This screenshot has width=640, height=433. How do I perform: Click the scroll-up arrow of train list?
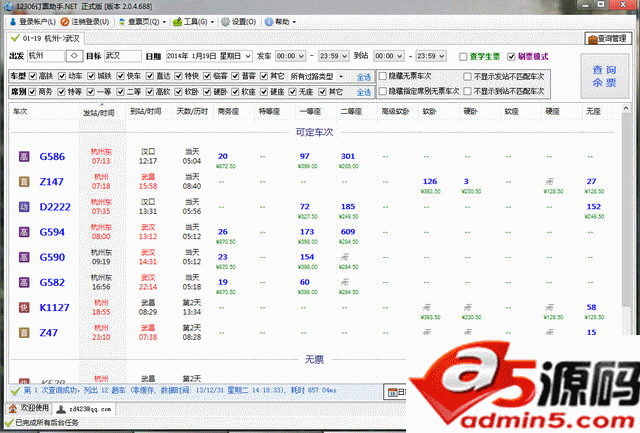626,108
